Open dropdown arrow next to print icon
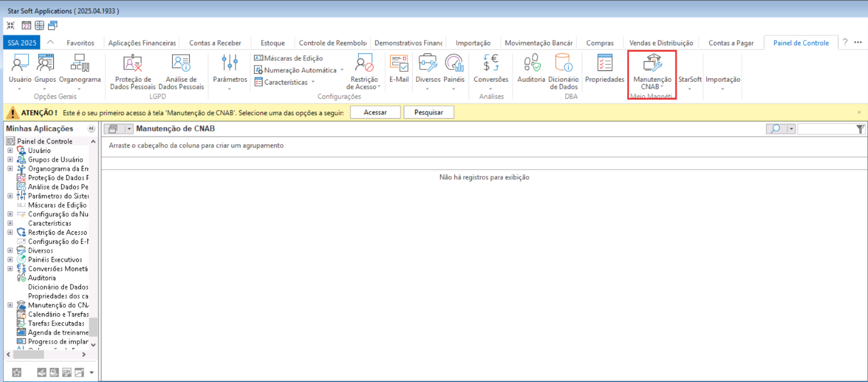 [129, 129]
